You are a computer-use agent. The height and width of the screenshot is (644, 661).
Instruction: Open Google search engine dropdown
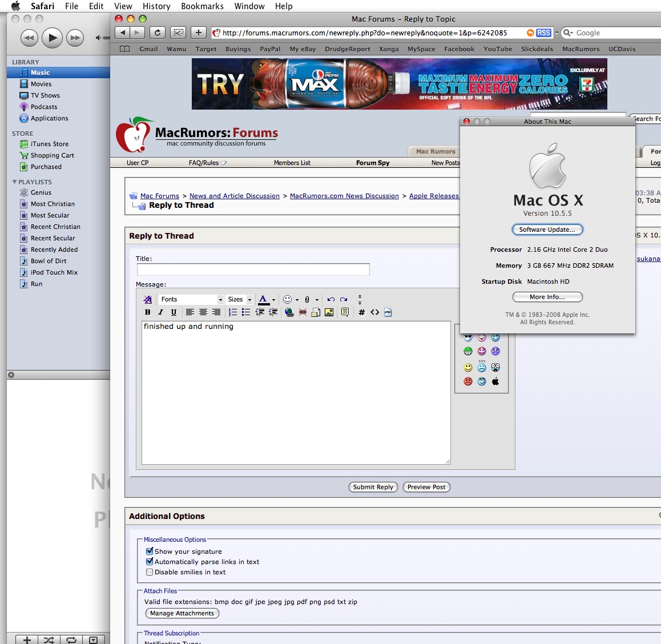point(569,33)
